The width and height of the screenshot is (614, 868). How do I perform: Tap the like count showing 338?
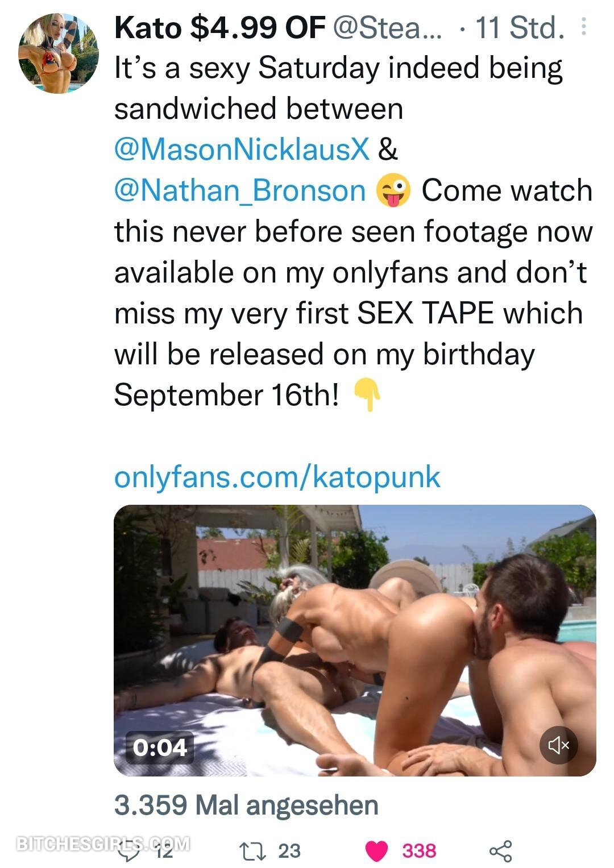[420, 850]
